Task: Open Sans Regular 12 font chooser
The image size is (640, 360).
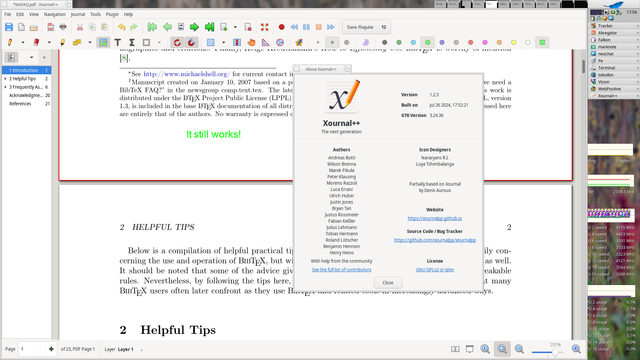Action: 366,27
